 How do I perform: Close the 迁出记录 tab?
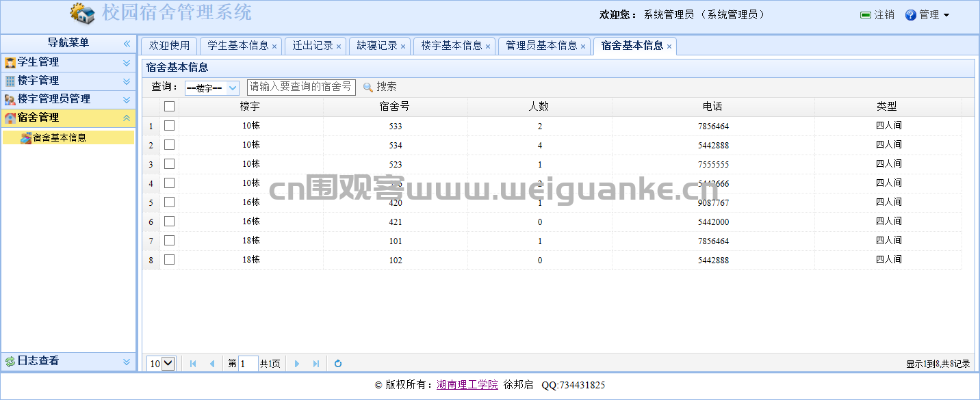pyautogui.click(x=339, y=46)
